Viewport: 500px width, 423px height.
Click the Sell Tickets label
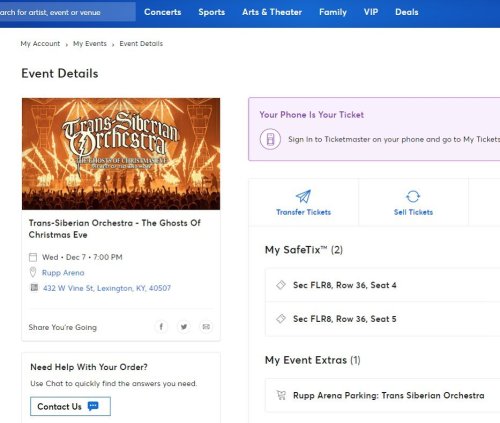click(x=413, y=212)
